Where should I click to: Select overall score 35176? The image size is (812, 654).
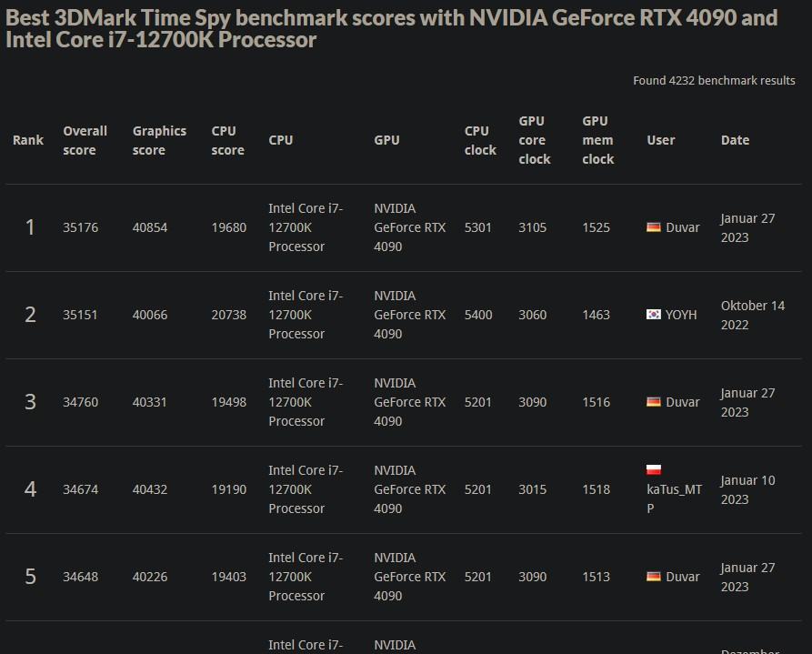point(80,227)
